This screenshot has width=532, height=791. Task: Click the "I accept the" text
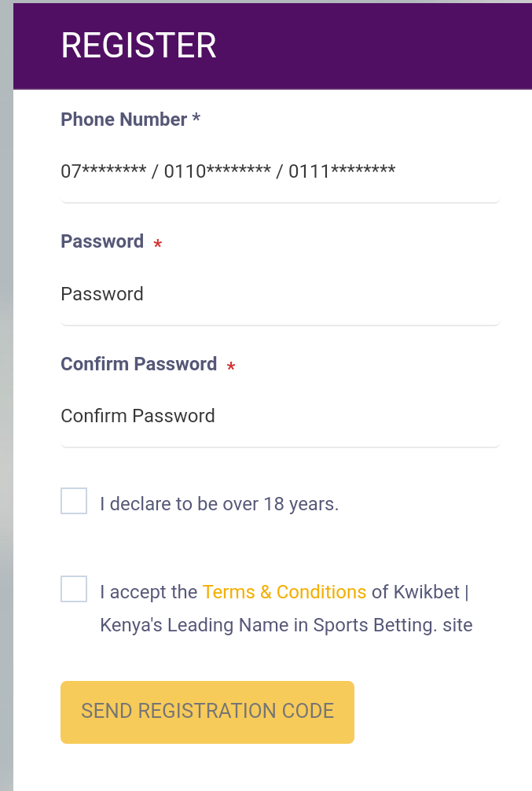(148, 592)
